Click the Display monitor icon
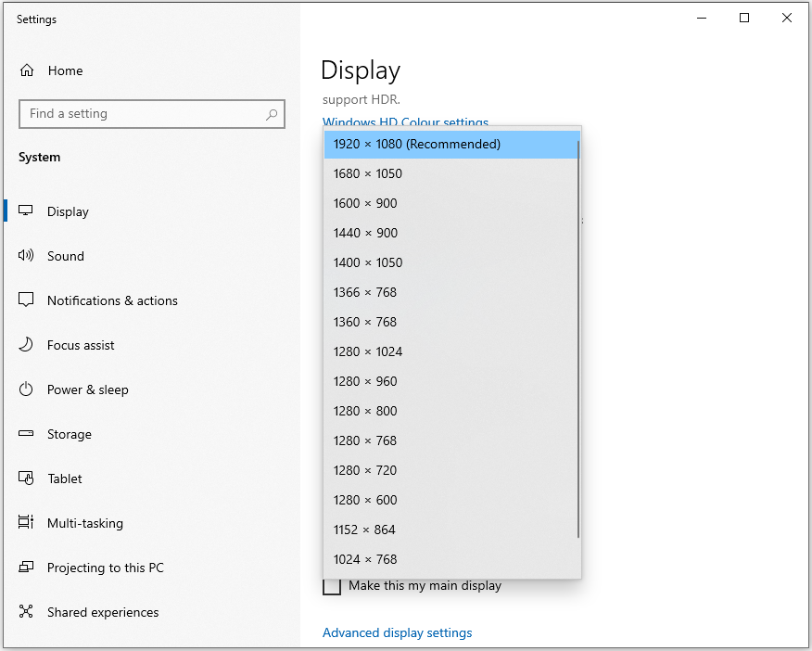This screenshot has width=812, height=651. coord(26,211)
